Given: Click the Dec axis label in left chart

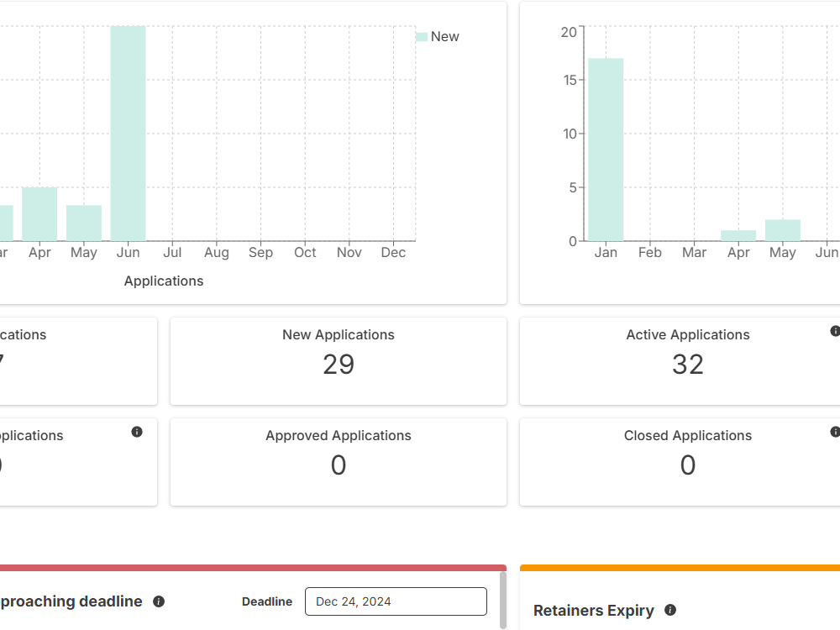Looking at the screenshot, I should click(x=393, y=252).
